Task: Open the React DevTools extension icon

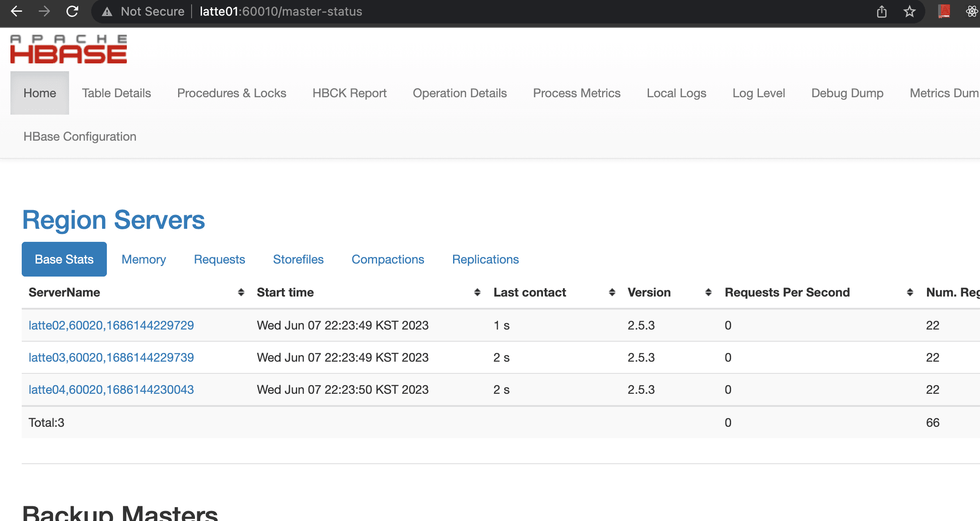Action: tap(971, 11)
